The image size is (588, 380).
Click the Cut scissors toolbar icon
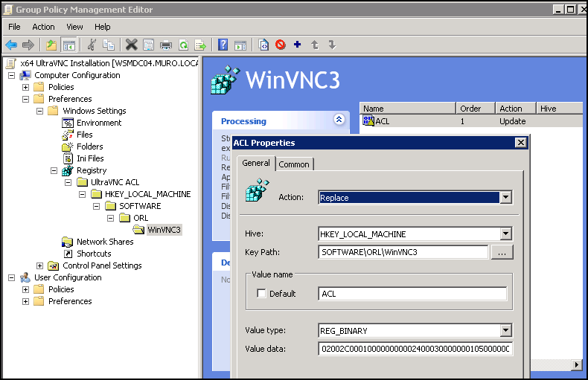tap(92, 45)
